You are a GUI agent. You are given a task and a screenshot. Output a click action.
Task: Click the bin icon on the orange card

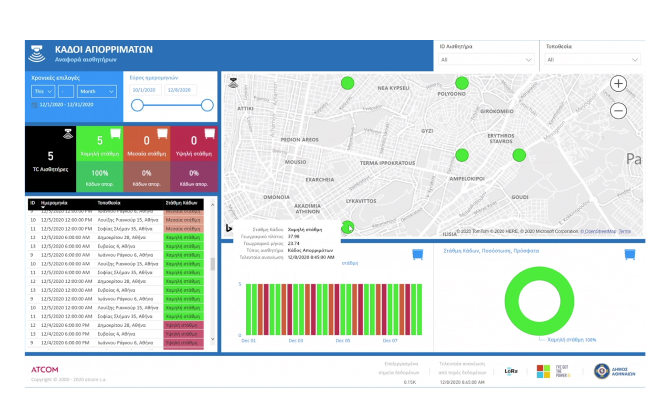[162, 134]
